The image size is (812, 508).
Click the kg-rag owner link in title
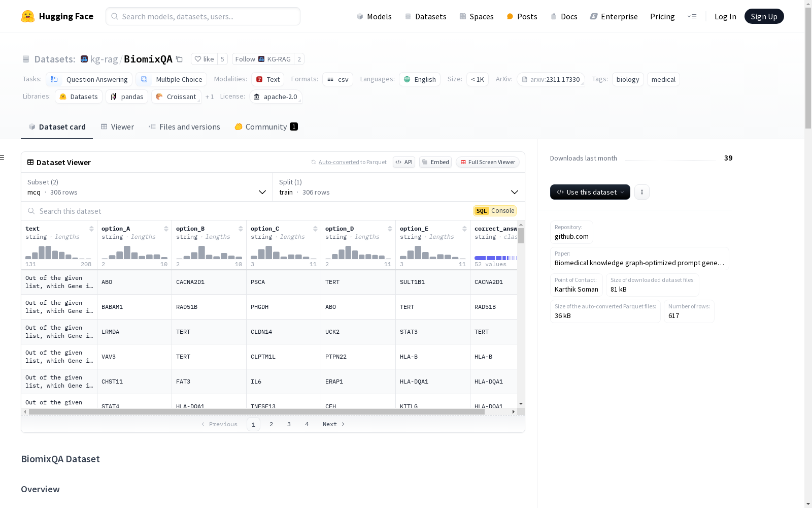[104, 59]
